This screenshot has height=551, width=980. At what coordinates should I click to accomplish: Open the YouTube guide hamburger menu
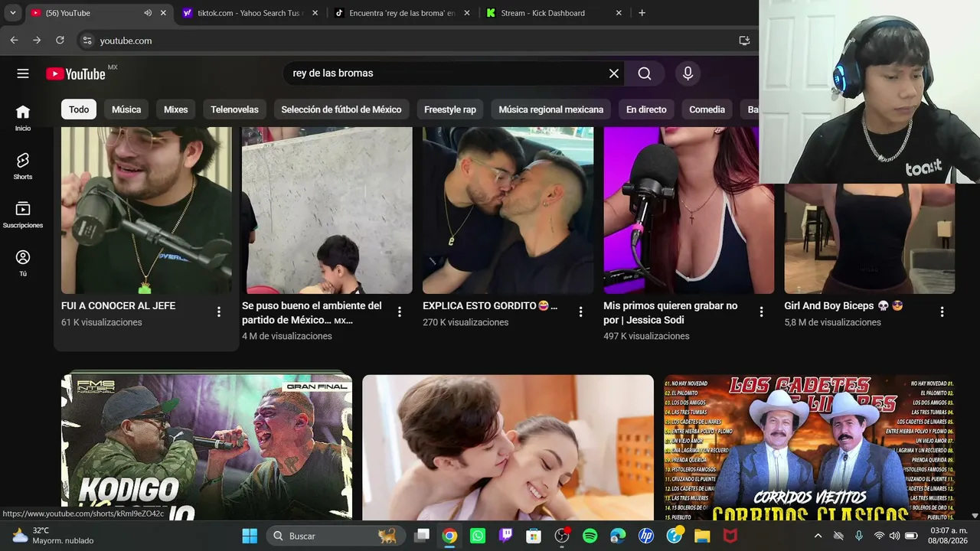(23, 73)
